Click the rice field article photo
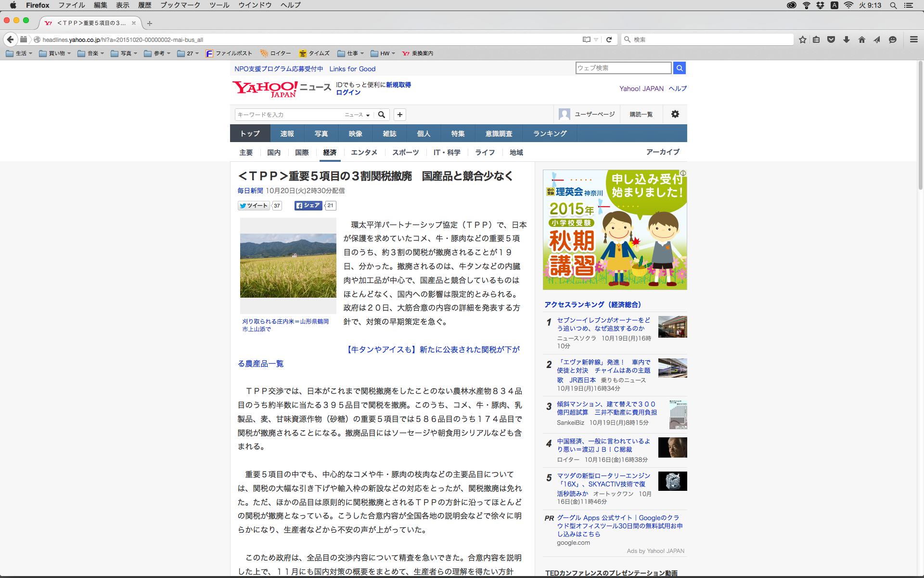 pyautogui.click(x=288, y=265)
